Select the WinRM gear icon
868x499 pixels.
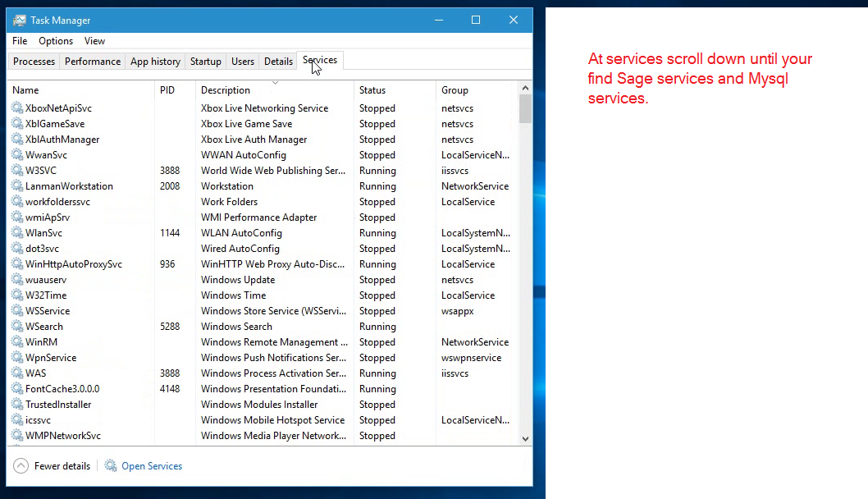click(x=17, y=341)
